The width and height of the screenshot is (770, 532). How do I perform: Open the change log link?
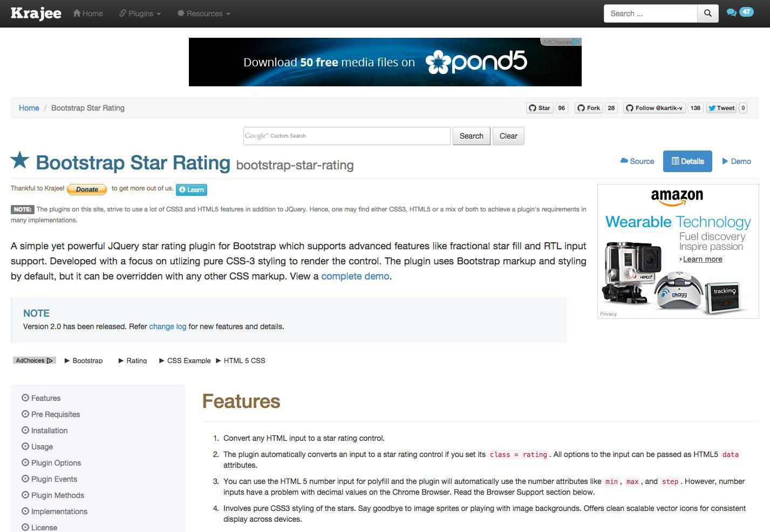168,326
